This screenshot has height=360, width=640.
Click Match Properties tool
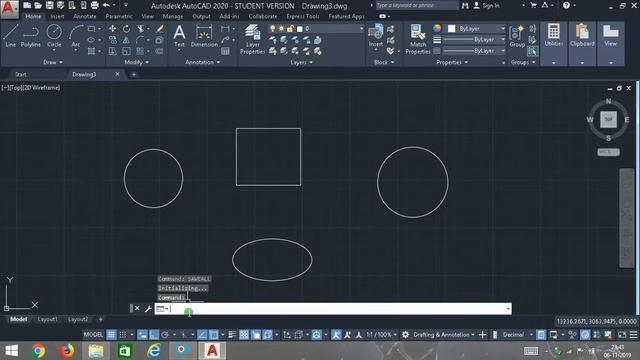pyautogui.click(x=418, y=39)
